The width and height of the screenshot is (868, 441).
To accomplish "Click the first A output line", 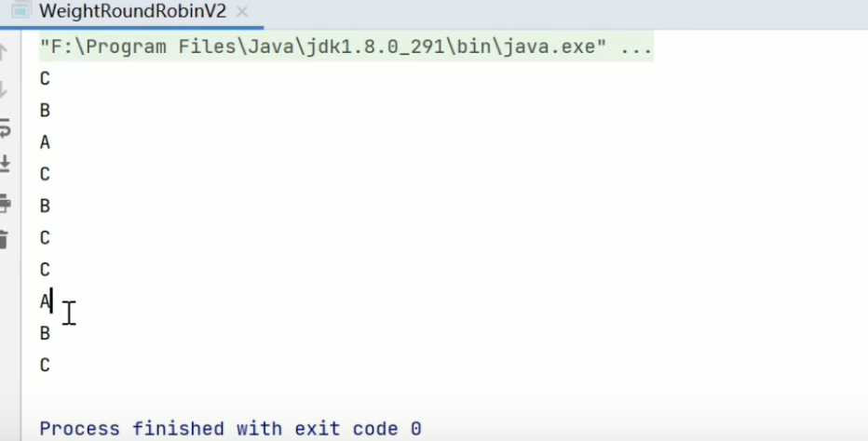I will (45, 142).
